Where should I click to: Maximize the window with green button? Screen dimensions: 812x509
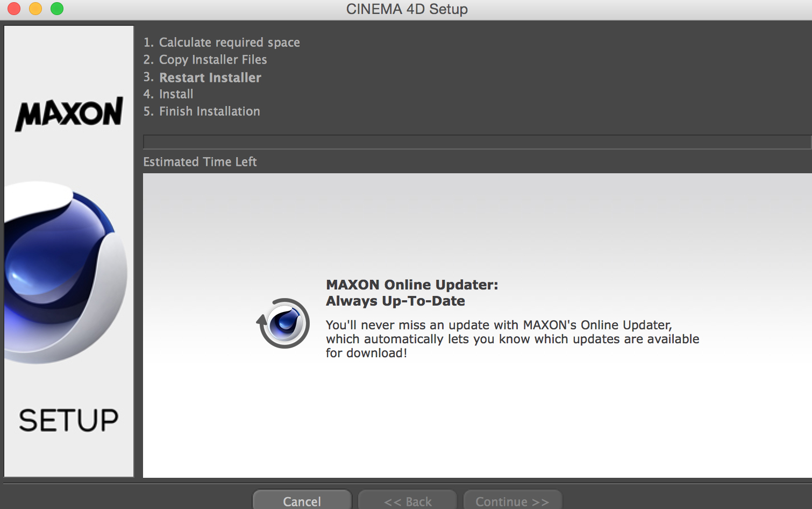point(57,9)
